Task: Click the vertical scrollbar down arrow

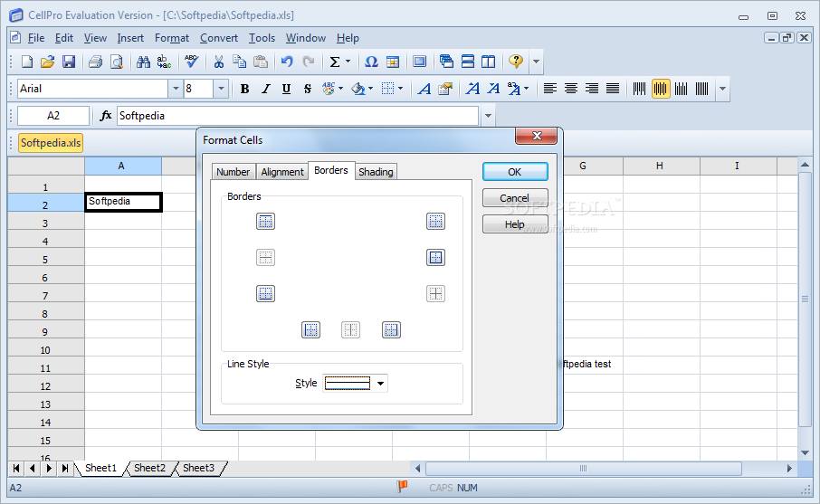Action: 805,452
